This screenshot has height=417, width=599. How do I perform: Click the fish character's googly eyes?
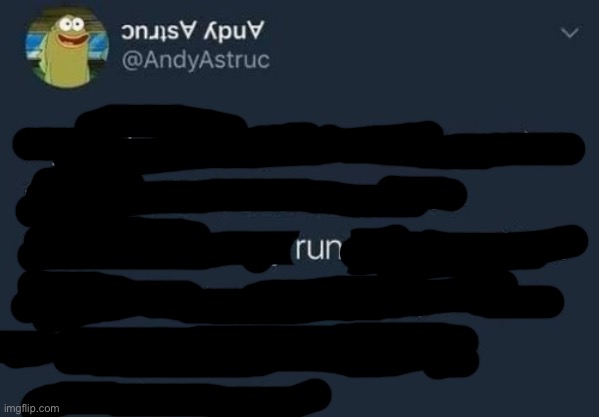(x=71, y=25)
